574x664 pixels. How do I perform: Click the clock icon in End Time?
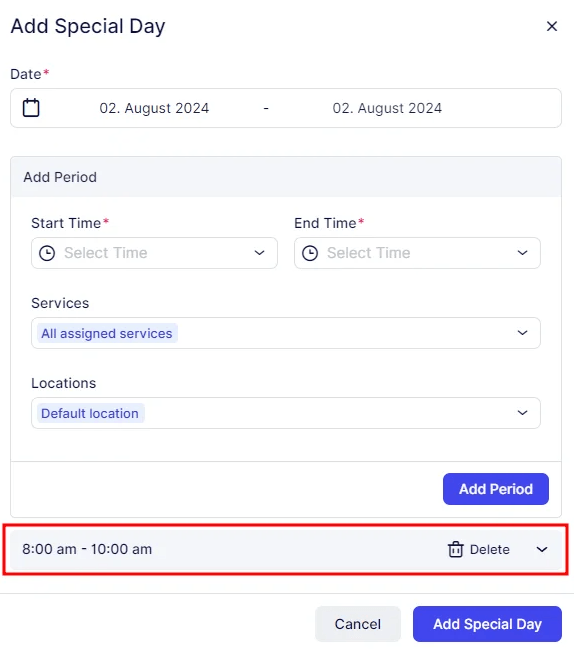tap(310, 253)
